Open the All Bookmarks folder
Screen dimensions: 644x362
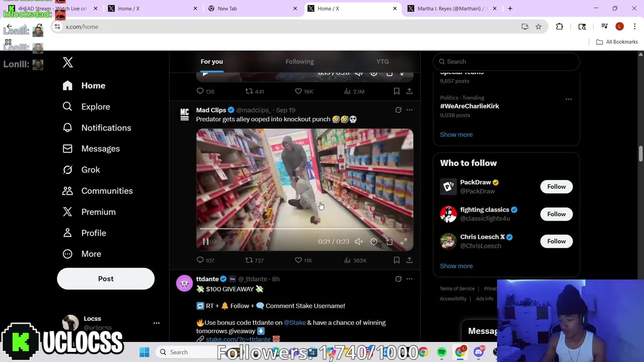pyautogui.click(x=617, y=42)
